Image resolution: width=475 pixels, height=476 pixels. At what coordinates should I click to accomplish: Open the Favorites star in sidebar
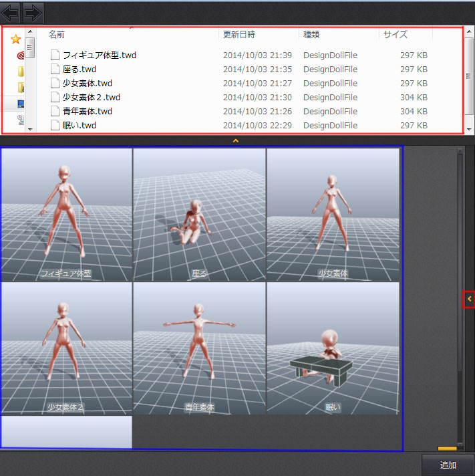click(16, 40)
